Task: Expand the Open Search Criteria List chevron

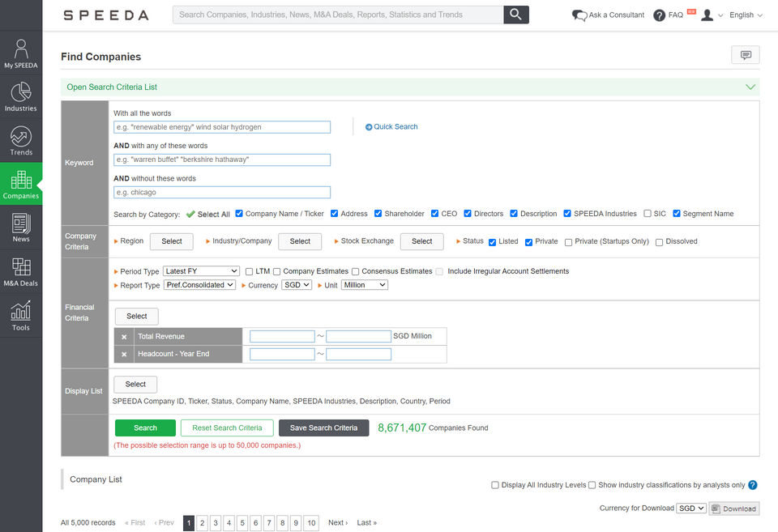Action: point(750,87)
